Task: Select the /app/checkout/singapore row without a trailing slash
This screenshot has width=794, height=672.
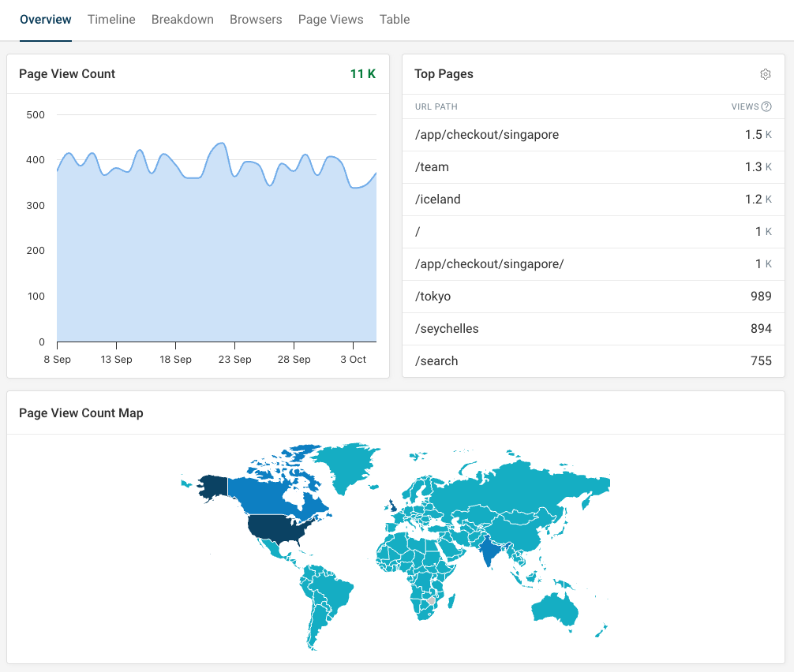Action: 593,135
